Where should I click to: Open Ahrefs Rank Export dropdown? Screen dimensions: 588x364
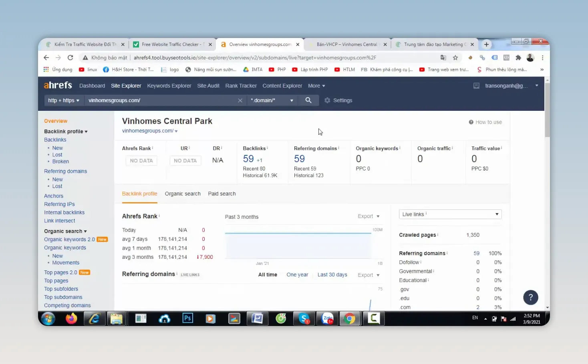[369, 216]
